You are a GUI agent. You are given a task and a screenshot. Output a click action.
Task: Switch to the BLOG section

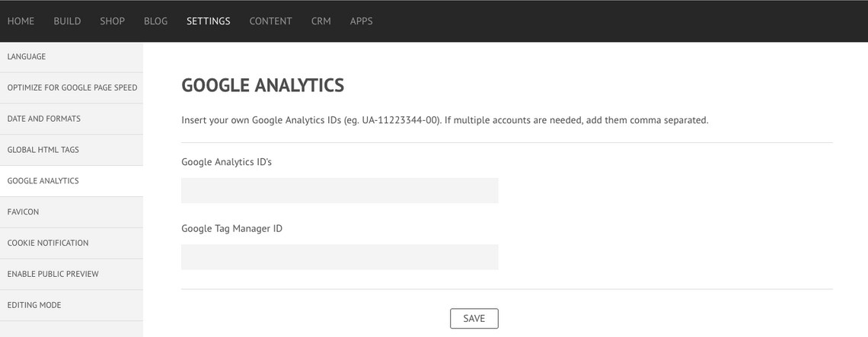point(155,21)
